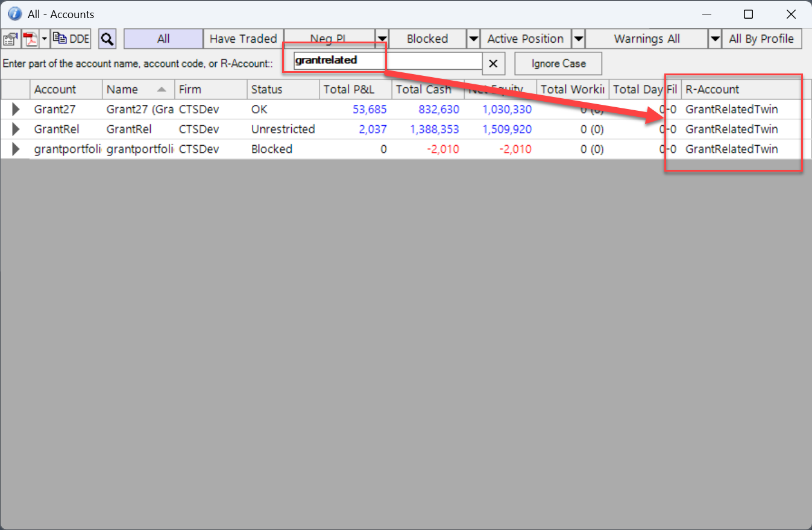The height and width of the screenshot is (530, 812).
Task: Switch to Active Position filter
Action: click(525, 39)
